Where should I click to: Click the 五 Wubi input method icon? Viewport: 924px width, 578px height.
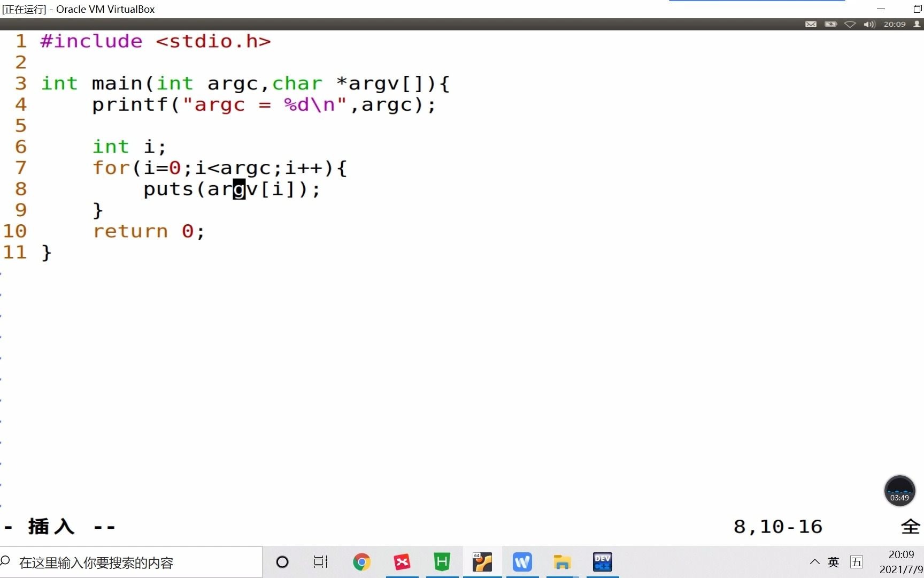pos(857,562)
